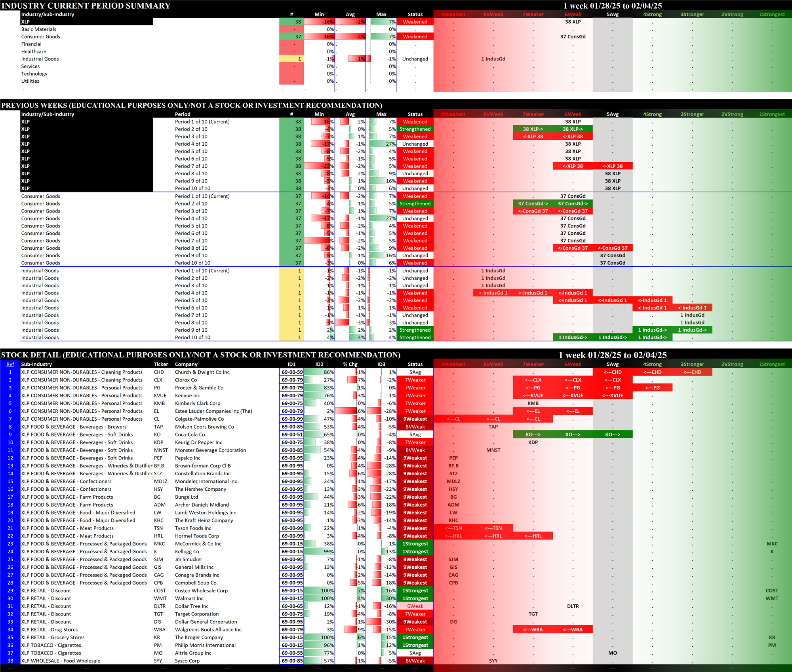Select row reference number 38

10,661
